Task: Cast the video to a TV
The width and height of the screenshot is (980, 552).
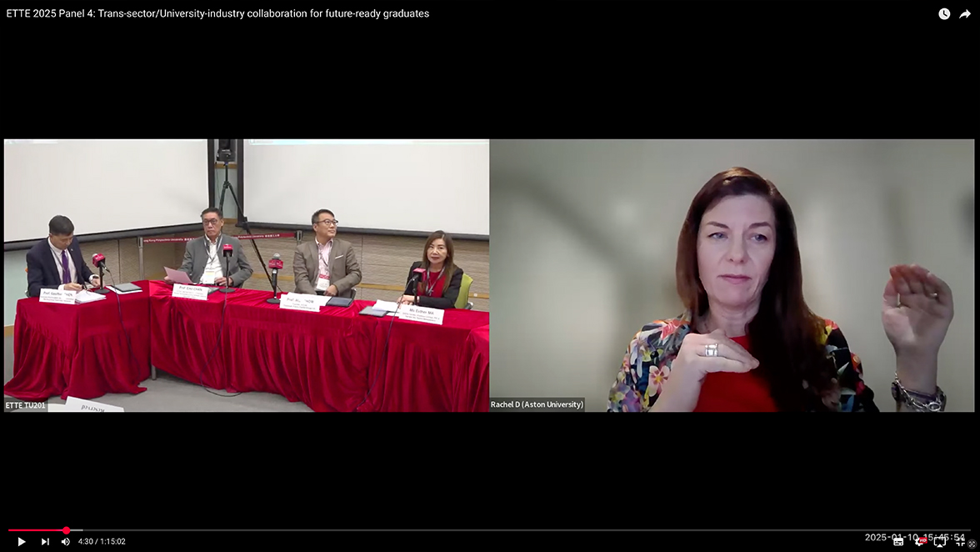Action: pos(940,542)
